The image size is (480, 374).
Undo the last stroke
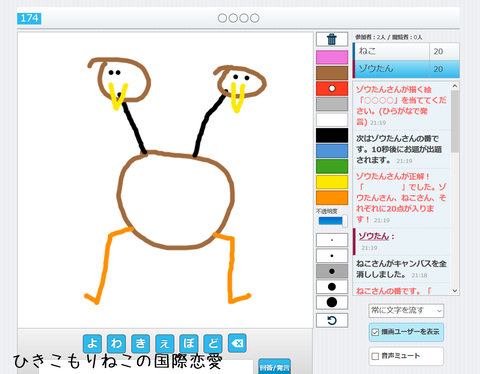click(x=332, y=320)
